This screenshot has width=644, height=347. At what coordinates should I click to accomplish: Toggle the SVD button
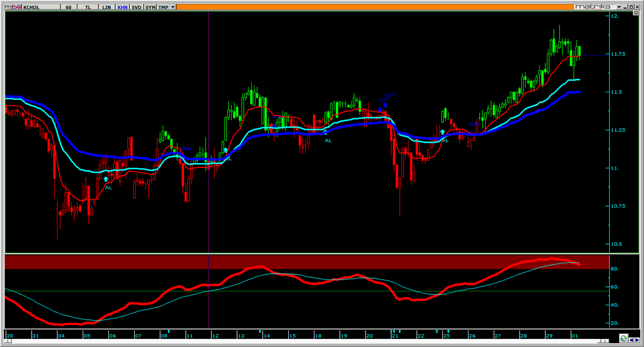[x=136, y=8]
